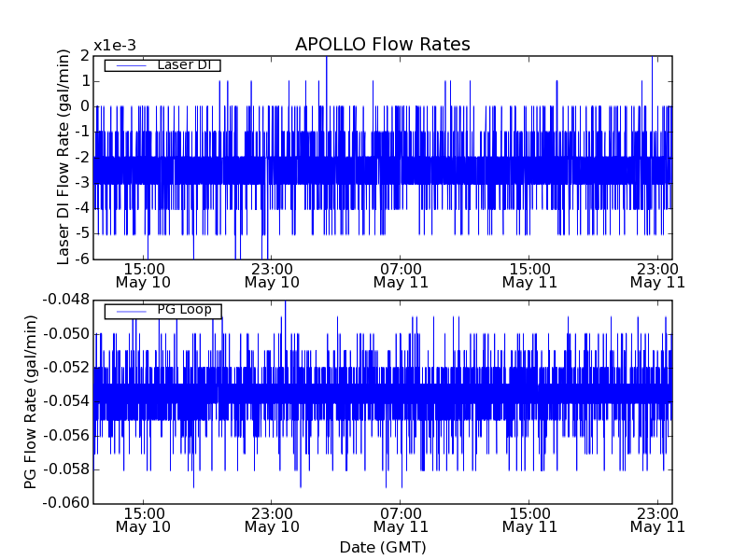Click bottom plot's 23:00 May 10 tick label
The height and width of the screenshot is (560, 747).
(272, 519)
